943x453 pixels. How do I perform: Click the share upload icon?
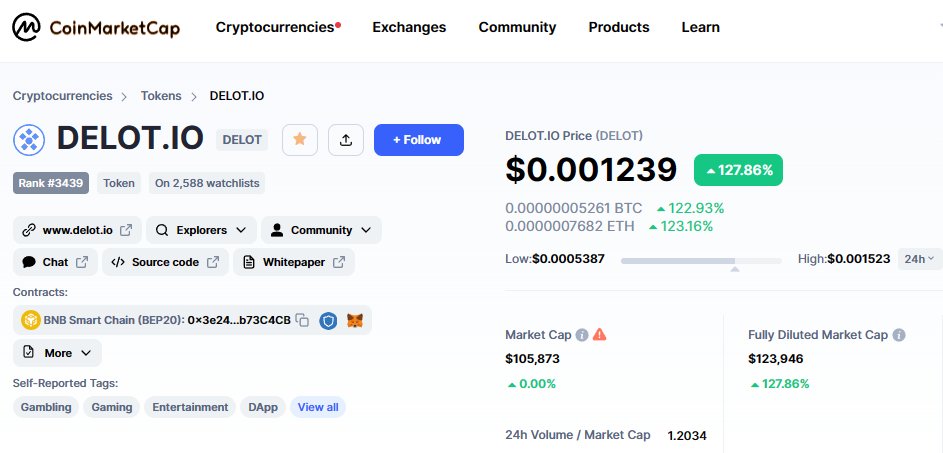tap(346, 140)
